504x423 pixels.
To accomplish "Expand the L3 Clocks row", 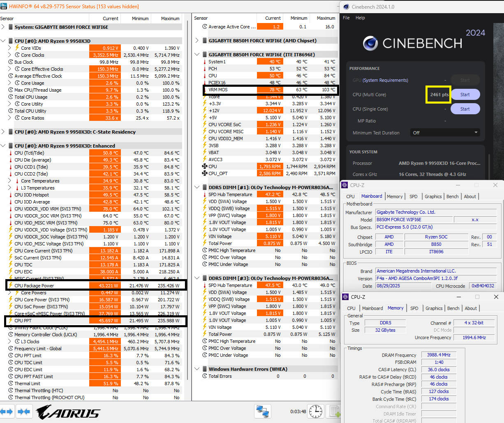I will point(10,342).
